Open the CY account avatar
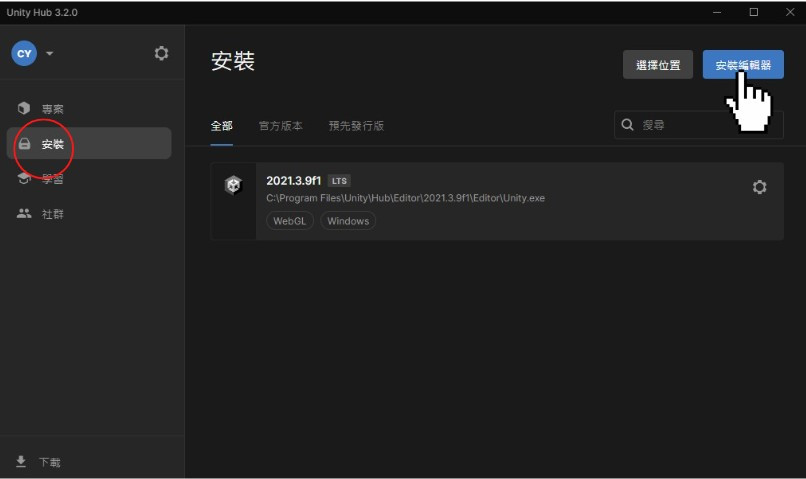 coord(24,53)
